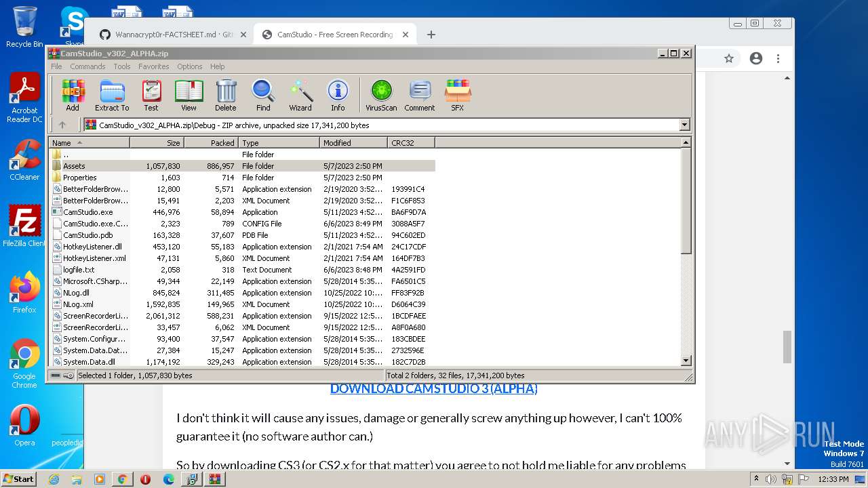Image resolution: width=868 pixels, height=488 pixels.
Task: Click the Add toolbar icon in WinRAR
Action: click(x=73, y=95)
